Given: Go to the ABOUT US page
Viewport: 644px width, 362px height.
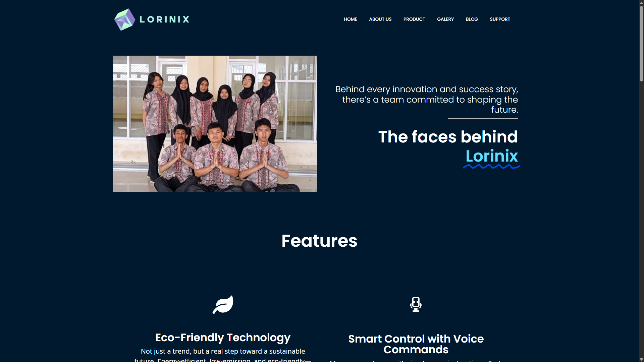Looking at the screenshot, I should (380, 19).
